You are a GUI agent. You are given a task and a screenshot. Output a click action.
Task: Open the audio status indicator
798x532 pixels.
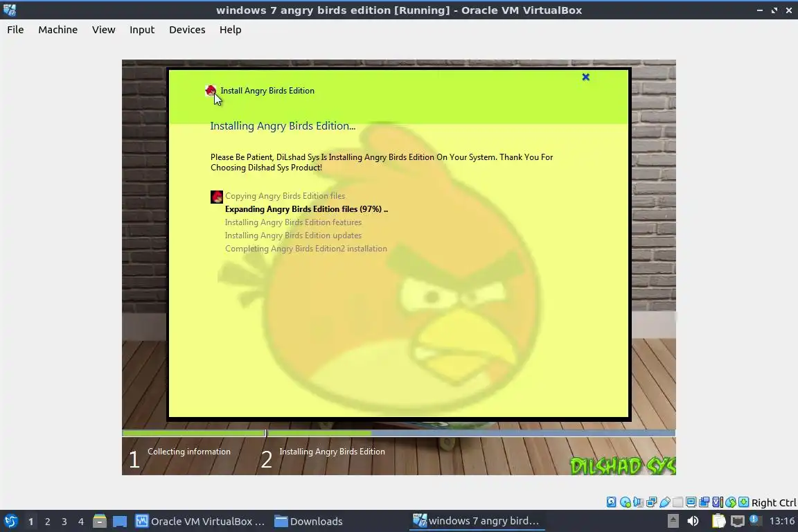coord(638,502)
